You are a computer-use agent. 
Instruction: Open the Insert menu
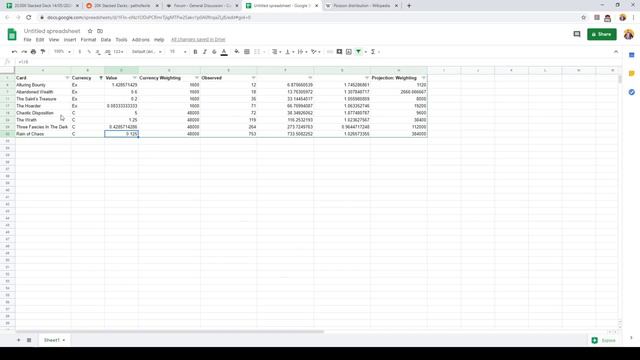pyautogui.click(x=70, y=40)
